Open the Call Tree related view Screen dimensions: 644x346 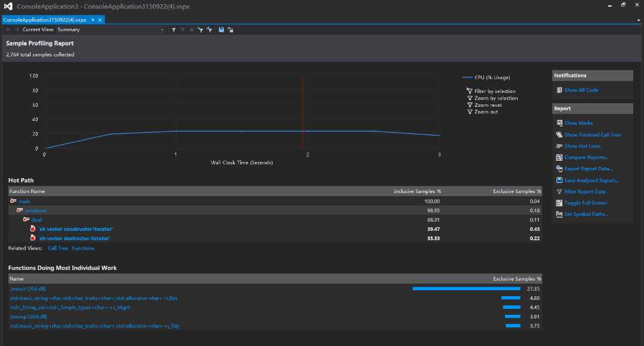(x=58, y=248)
